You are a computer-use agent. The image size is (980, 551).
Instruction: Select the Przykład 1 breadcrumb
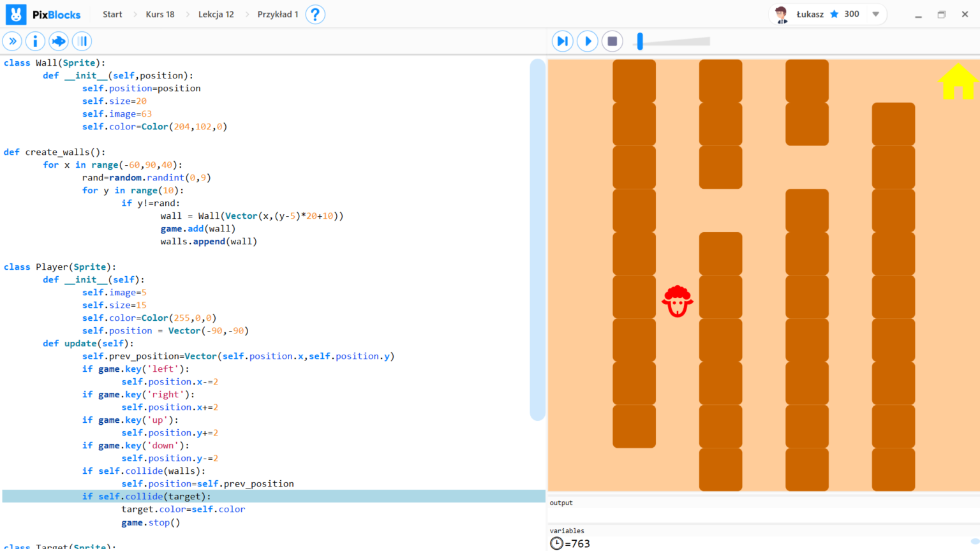click(278, 14)
